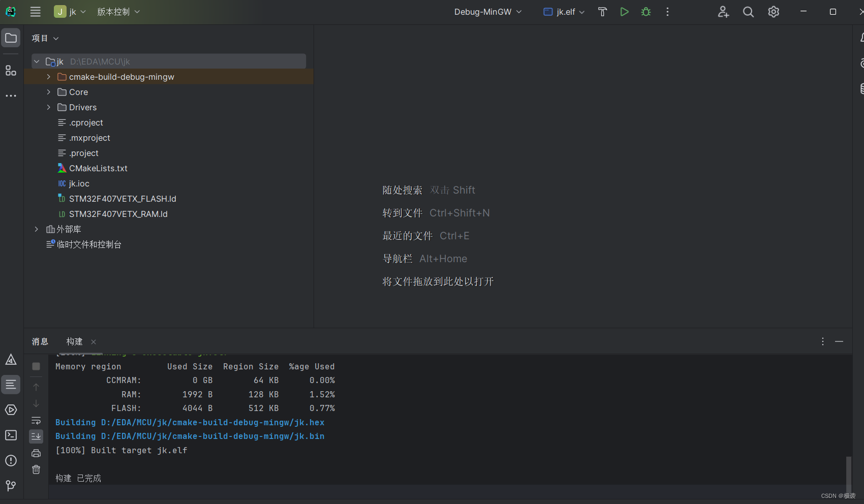Close the 构建 build tab
Viewport: 864px width, 504px height.
pos(94,342)
